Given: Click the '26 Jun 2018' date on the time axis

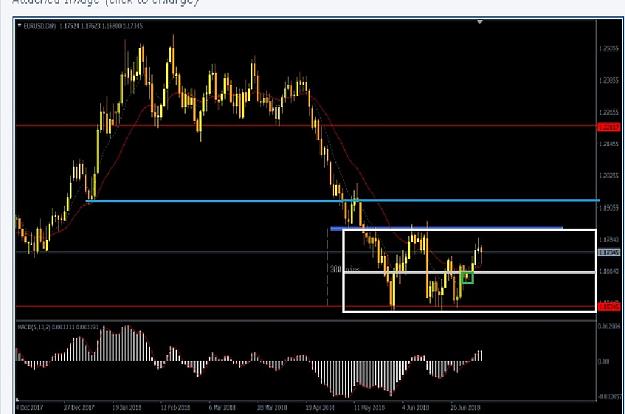Looking at the screenshot, I should tap(465, 408).
